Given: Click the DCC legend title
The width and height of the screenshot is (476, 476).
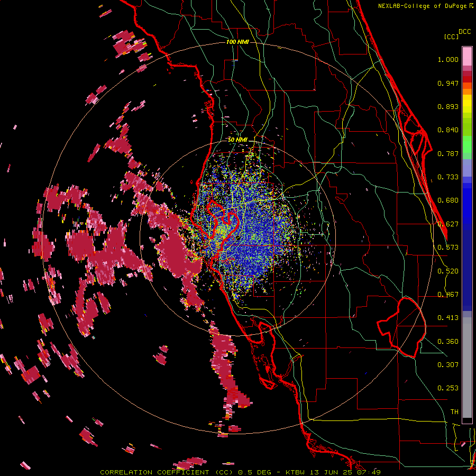Looking at the screenshot, I should tap(464, 32).
